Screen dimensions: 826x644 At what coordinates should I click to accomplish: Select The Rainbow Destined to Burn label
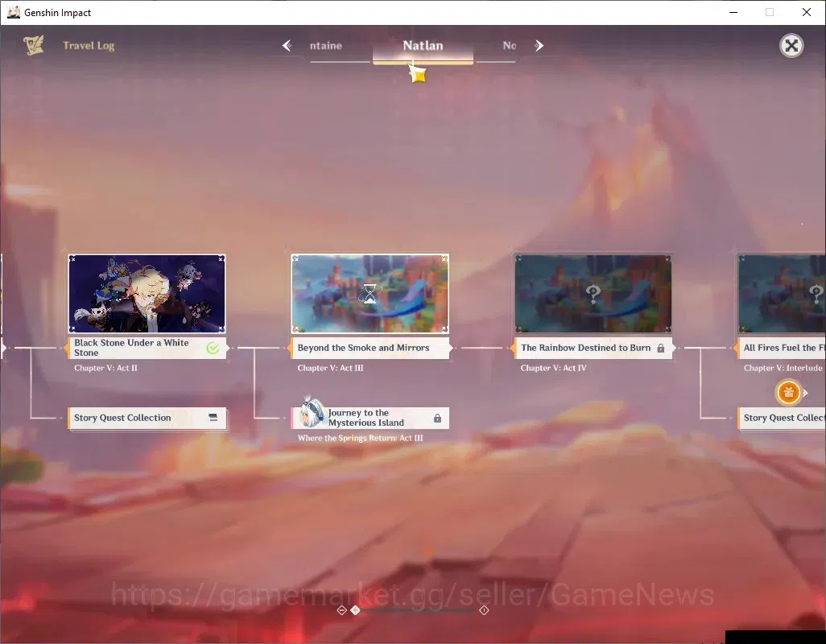click(593, 348)
